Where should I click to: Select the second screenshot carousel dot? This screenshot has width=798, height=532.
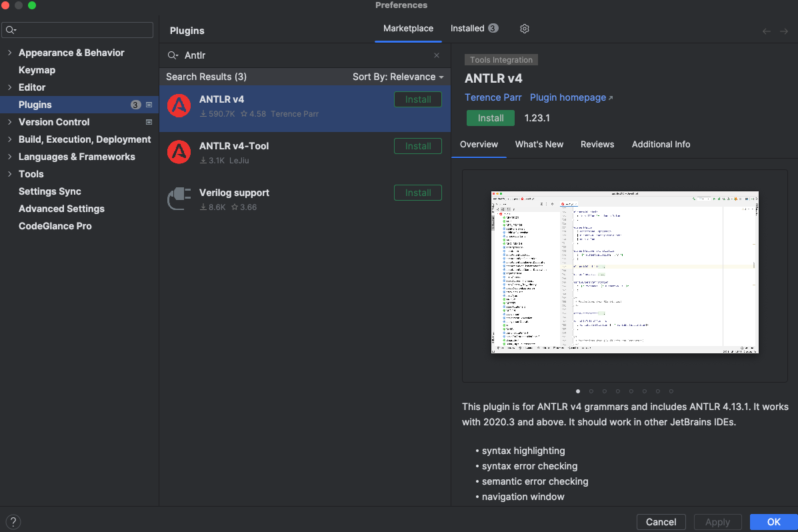coord(591,391)
